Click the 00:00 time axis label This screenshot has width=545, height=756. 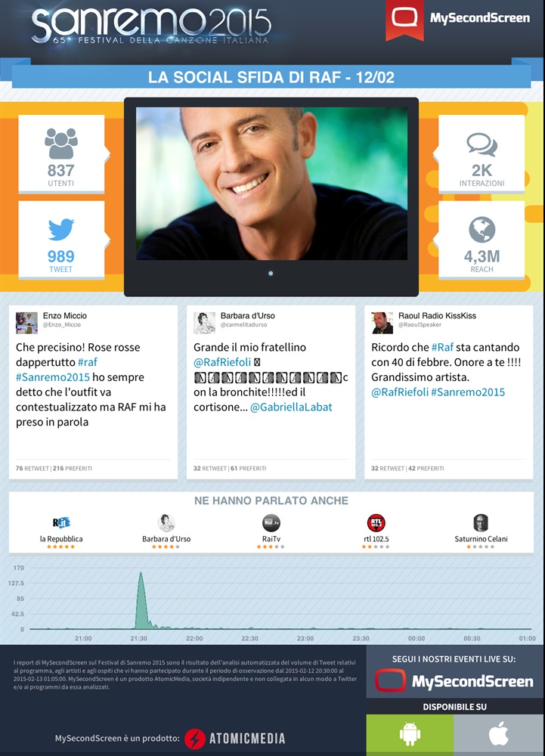[x=416, y=638]
